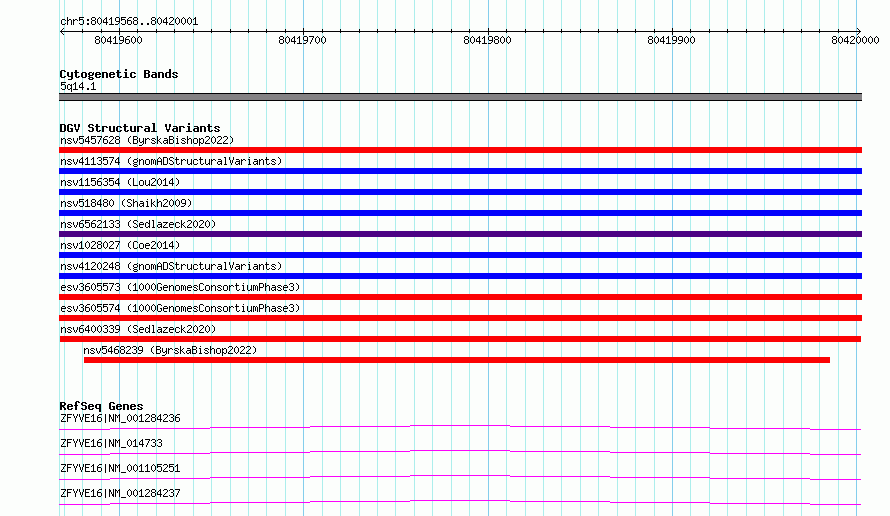Screen dimensions: 890x516
Task: Click the blue bar for nsv4120248
Action: [x=460, y=276]
